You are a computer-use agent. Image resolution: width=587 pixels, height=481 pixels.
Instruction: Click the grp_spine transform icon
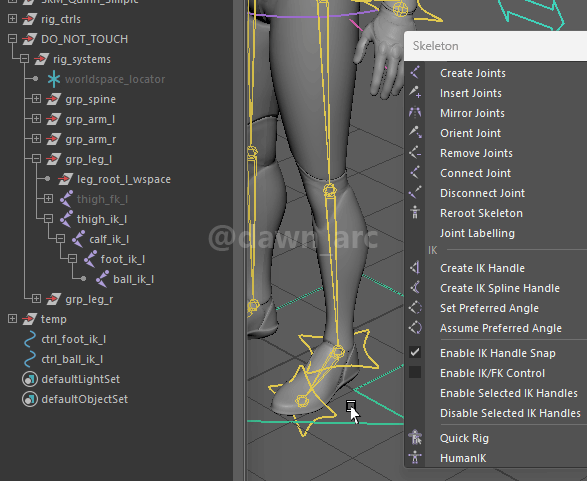(x=54, y=99)
